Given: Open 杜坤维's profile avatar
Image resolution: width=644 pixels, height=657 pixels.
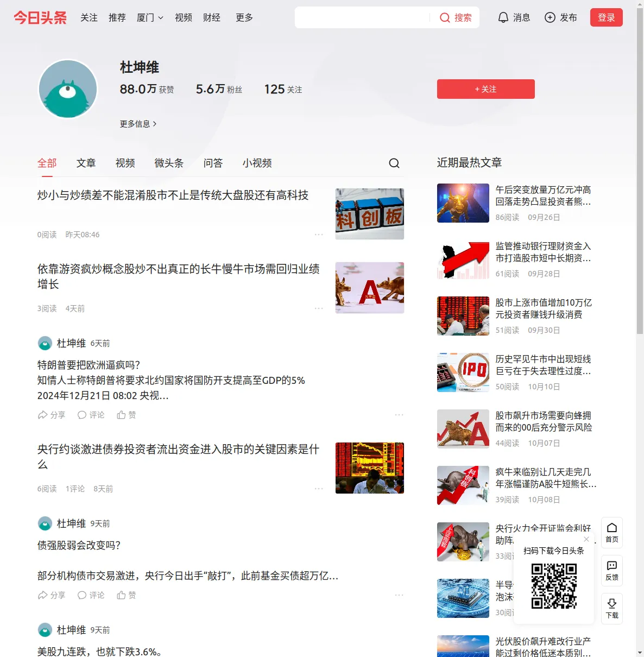Looking at the screenshot, I should [68, 89].
